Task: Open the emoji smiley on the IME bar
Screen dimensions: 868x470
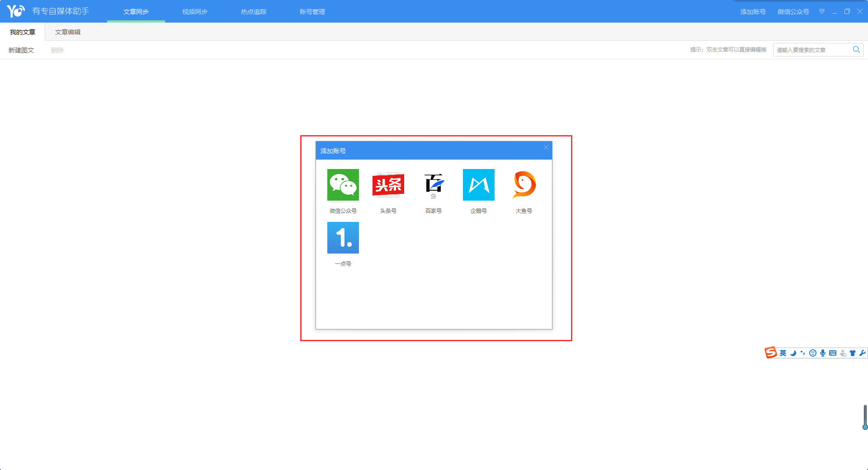Action: point(813,353)
